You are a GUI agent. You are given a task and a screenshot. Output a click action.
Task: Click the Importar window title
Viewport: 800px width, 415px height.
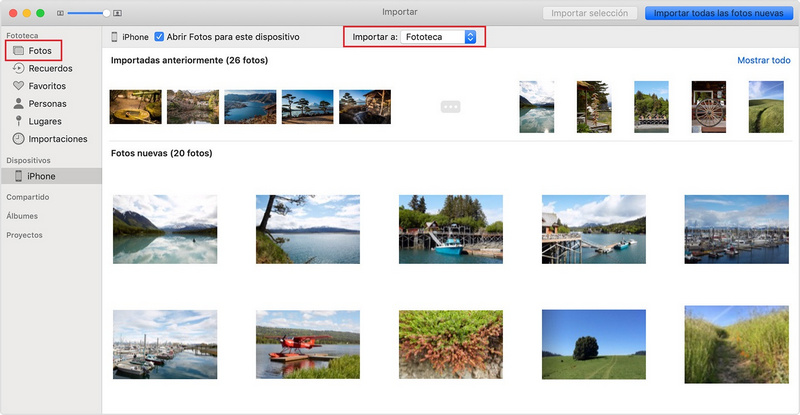(x=399, y=12)
